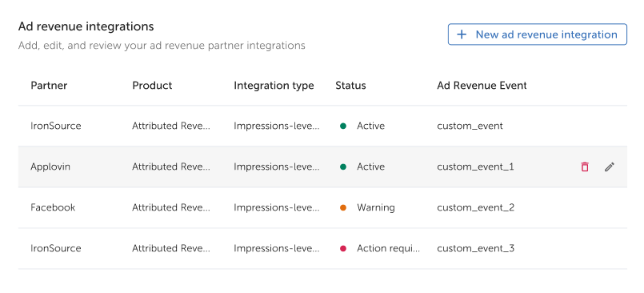Screen dimensions: 644x293
Task: Edit the Applovin integration using pencil icon
Action: point(610,167)
